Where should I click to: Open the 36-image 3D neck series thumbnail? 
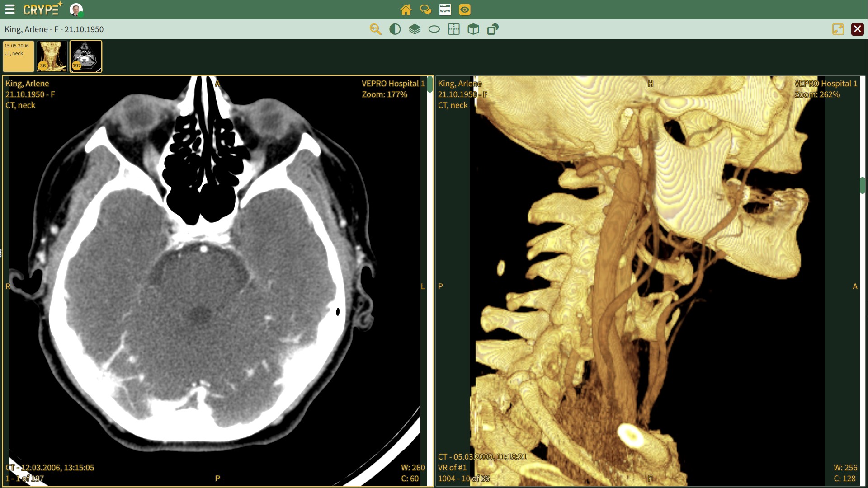pyautogui.click(x=52, y=56)
